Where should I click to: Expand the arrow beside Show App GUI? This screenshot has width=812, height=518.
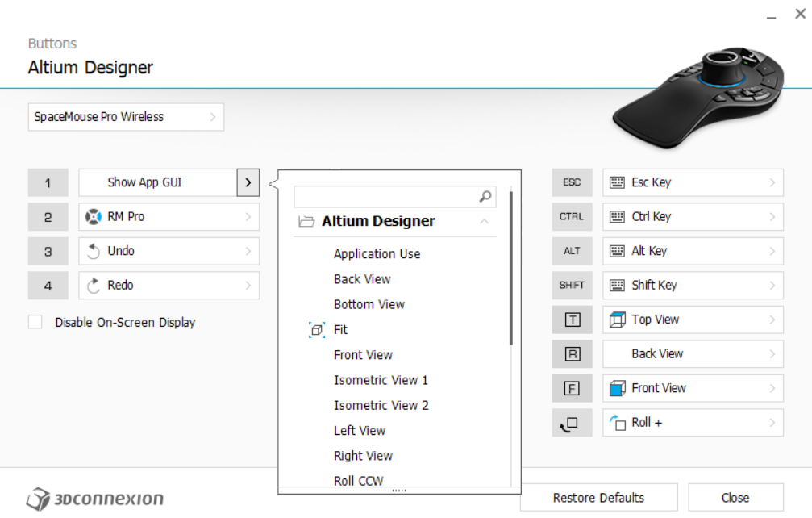point(248,182)
